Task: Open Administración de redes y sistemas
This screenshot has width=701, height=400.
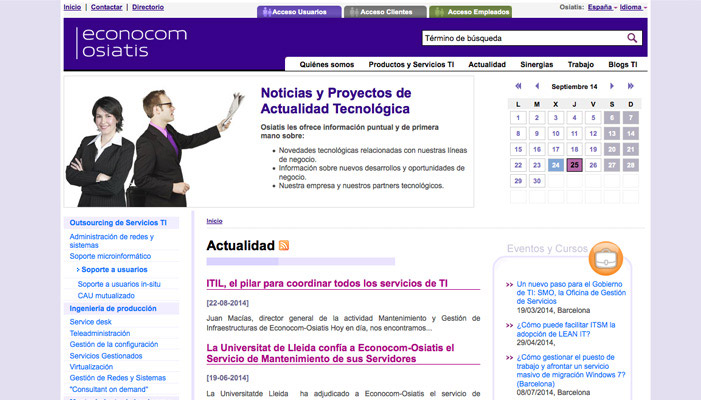Action: (111, 241)
